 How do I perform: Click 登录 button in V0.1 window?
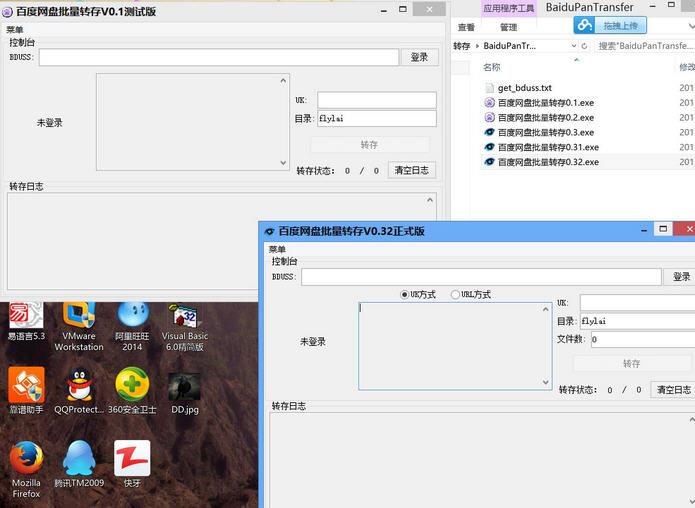419,57
